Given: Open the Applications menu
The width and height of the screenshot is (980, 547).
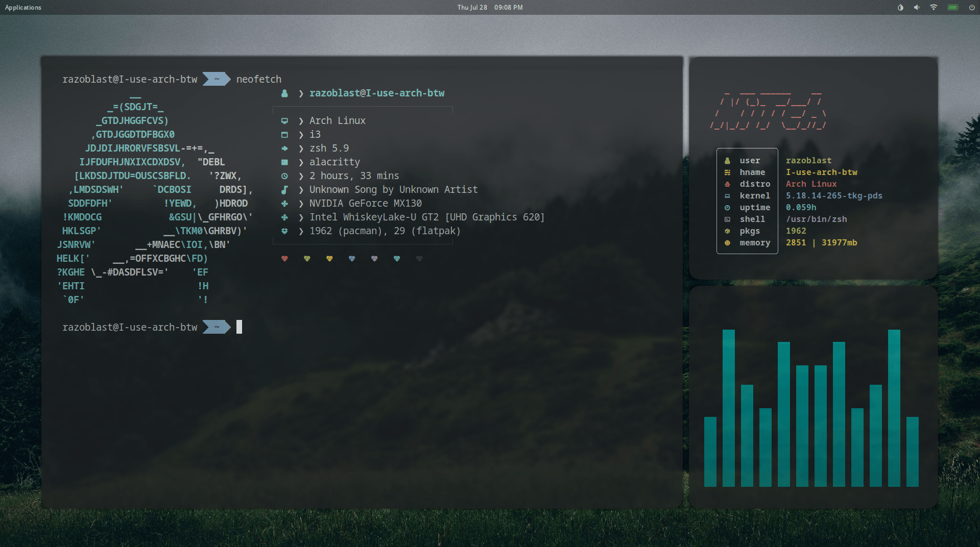Looking at the screenshot, I should (x=23, y=7).
